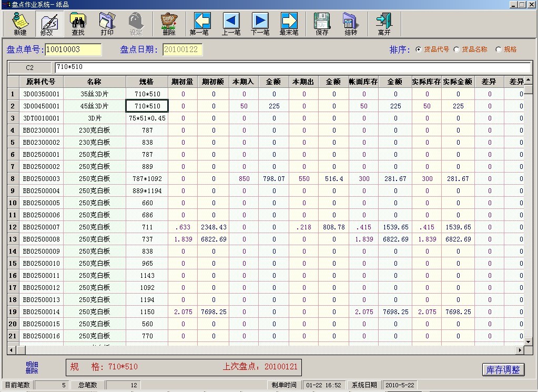Click the 离开 (Exit) toolbar icon
The width and height of the screenshot is (538, 392).
(384, 24)
